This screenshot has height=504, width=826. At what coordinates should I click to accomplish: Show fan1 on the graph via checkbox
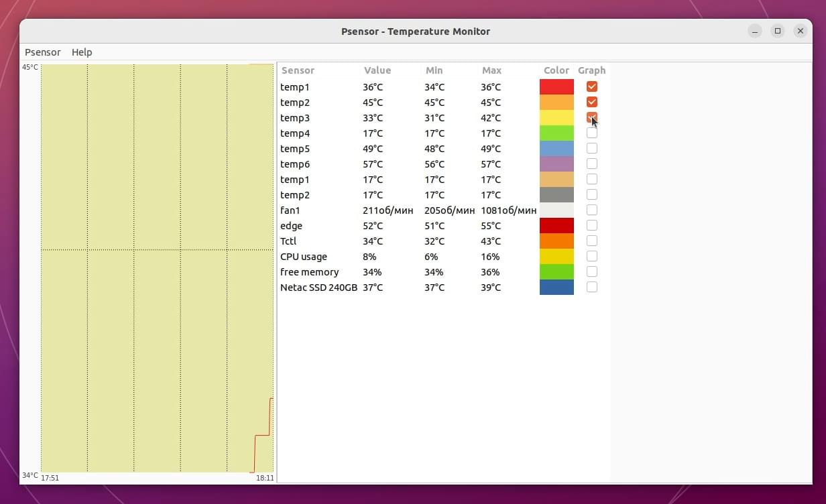tap(592, 210)
